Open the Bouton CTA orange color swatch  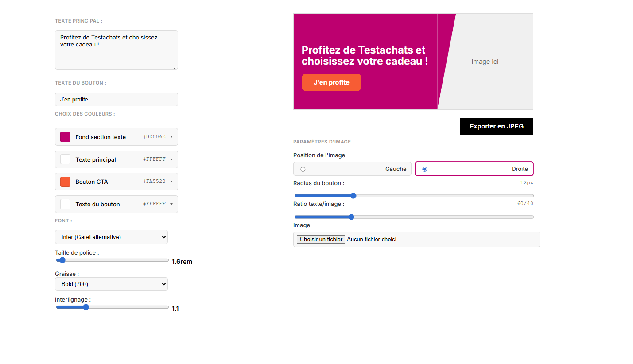pos(65,182)
